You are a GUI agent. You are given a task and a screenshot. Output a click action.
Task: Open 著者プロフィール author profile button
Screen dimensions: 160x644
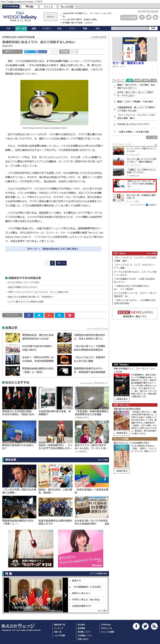pos(12,52)
